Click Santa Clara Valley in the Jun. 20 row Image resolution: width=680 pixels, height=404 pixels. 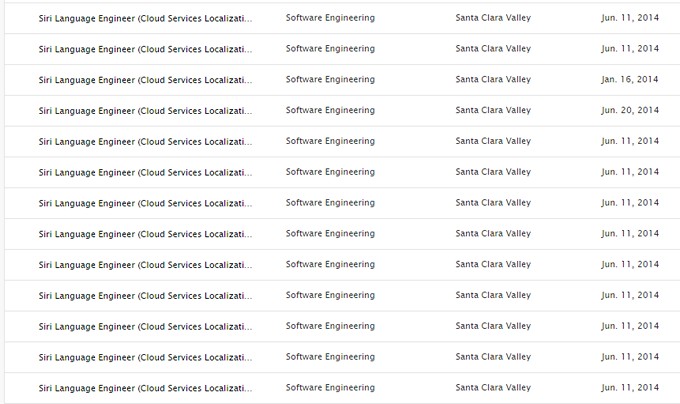(x=493, y=111)
